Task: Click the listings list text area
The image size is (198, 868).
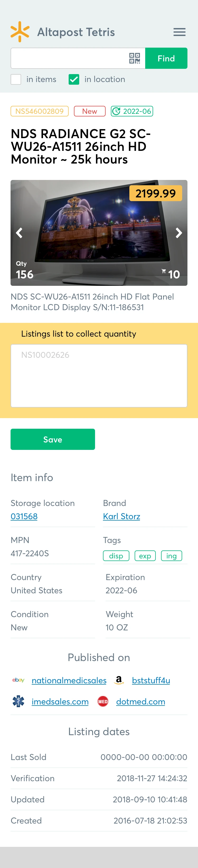Action: tap(99, 375)
